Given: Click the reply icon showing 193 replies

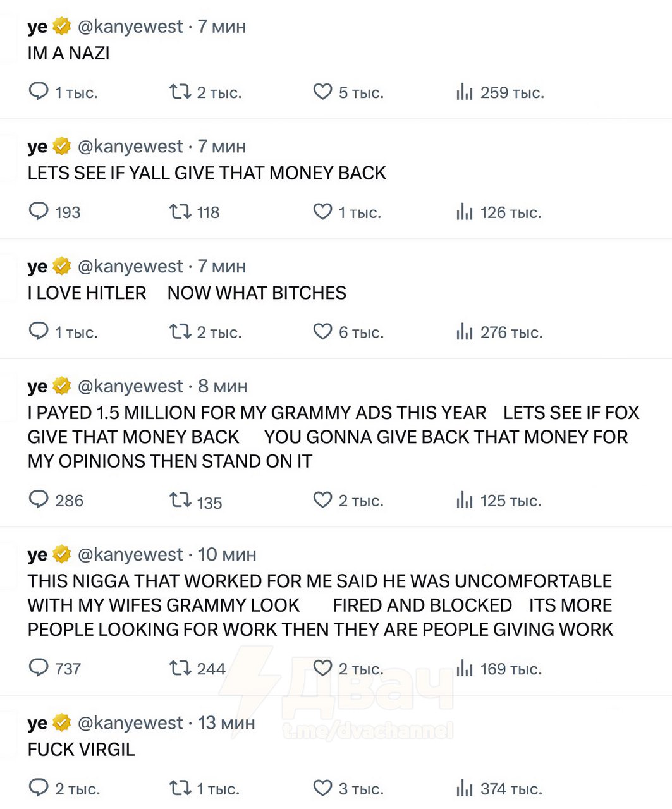Looking at the screenshot, I should tap(39, 211).
